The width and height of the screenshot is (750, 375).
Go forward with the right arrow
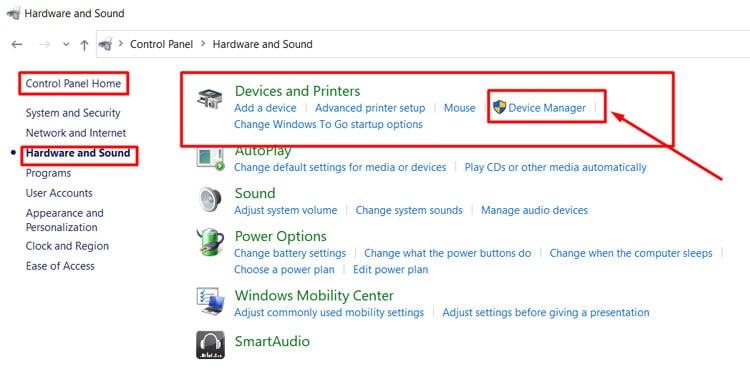(x=44, y=44)
